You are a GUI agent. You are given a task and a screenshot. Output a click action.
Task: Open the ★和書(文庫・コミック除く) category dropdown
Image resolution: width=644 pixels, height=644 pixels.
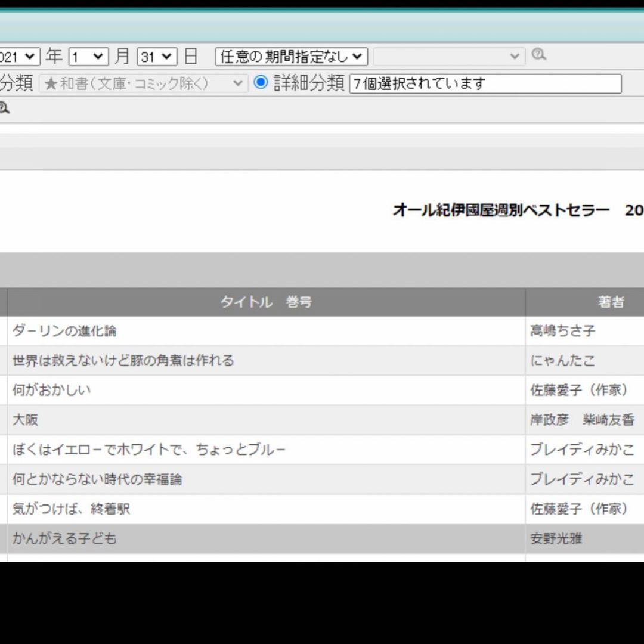(x=144, y=83)
